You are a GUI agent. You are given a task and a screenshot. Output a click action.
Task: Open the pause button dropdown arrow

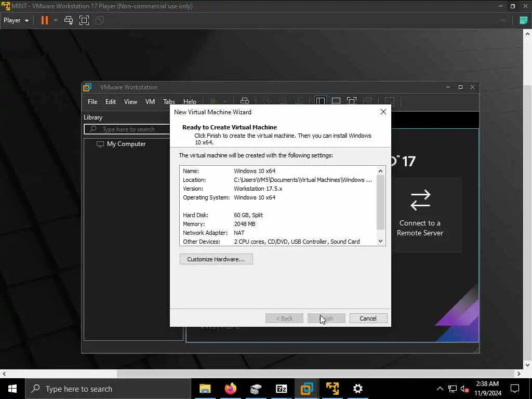[56, 20]
